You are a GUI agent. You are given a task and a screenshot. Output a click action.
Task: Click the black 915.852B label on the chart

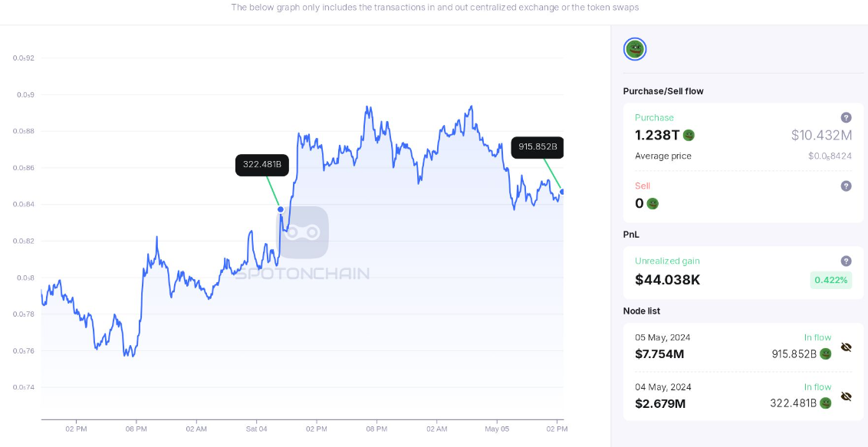click(538, 147)
